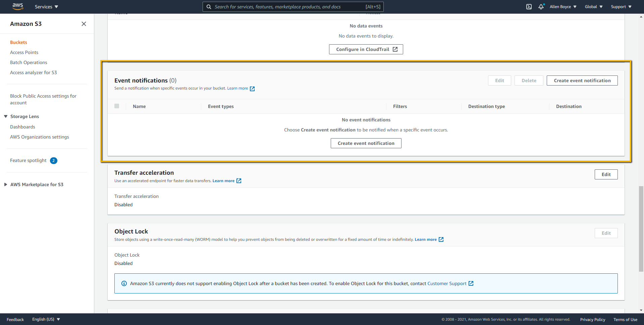Click Feedback in the footer
Image resolution: width=644 pixels, height=325 pixels.
point(15,320)
